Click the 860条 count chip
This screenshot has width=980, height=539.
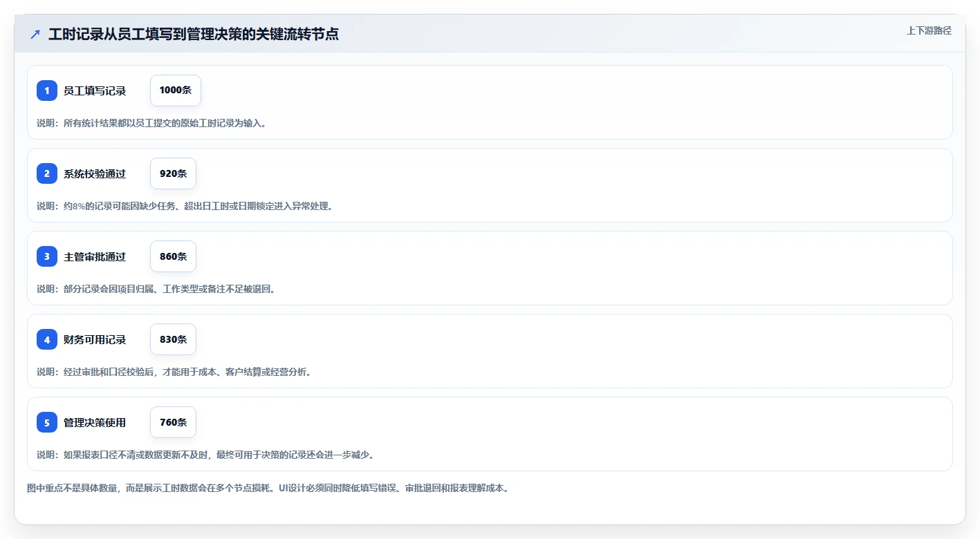173,256
